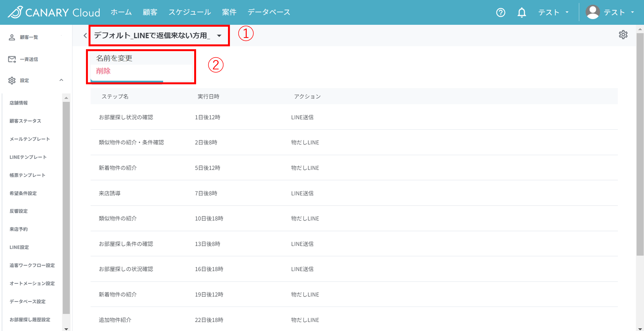
Task: Open スケジュール in top navigation
Action: point(190,12)
